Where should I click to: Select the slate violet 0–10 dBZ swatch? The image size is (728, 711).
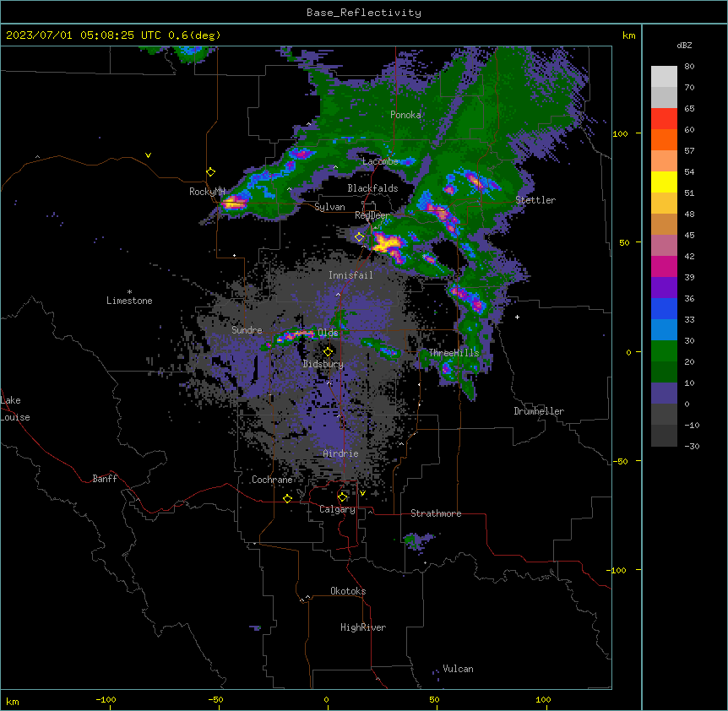(x=664, y=393)
